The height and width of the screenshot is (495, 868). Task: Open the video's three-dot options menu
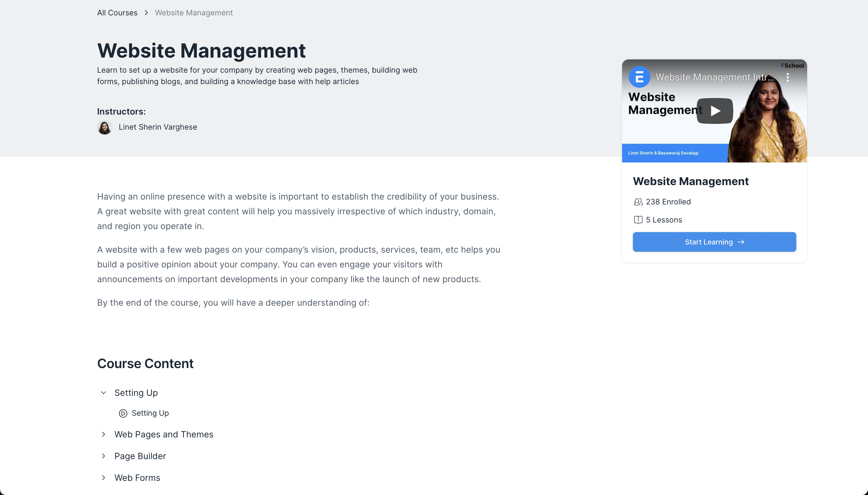[788, 77]
